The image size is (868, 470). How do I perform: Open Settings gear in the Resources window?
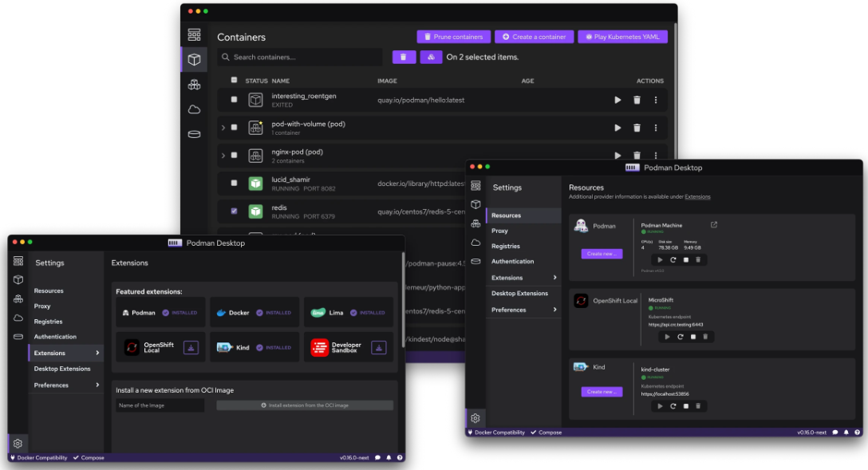click(475, 418)
